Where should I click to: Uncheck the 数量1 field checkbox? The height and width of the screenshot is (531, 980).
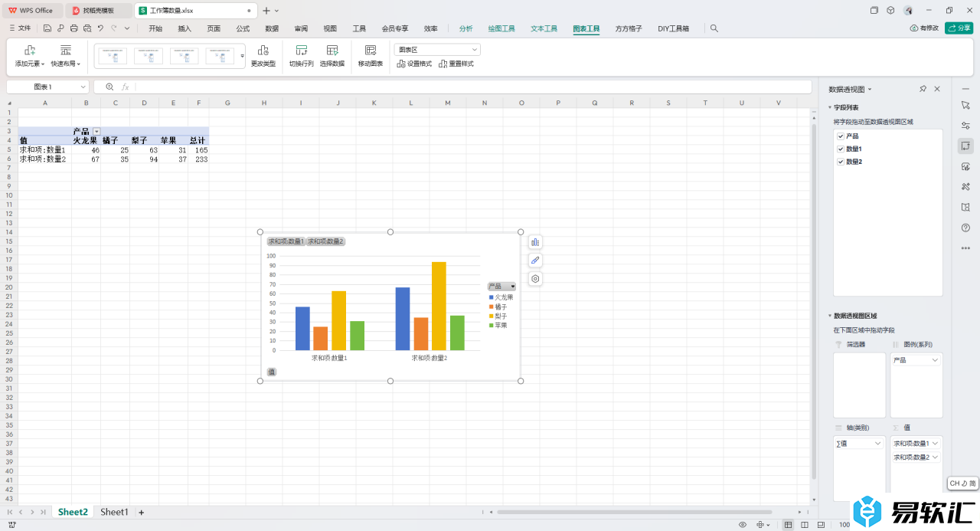[841, 149]
